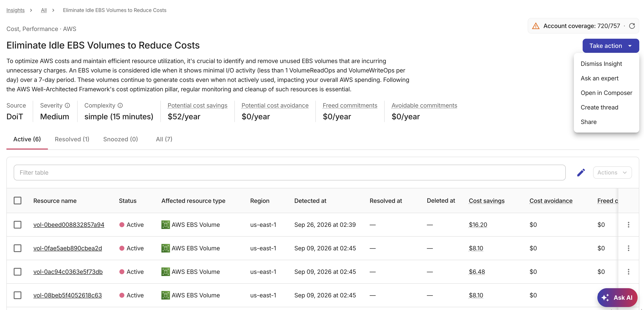Image resolution: width=644 pixels, height=310 pixels.
Task: Click the $16.20 cost savings value
Action: coord(478,225)
